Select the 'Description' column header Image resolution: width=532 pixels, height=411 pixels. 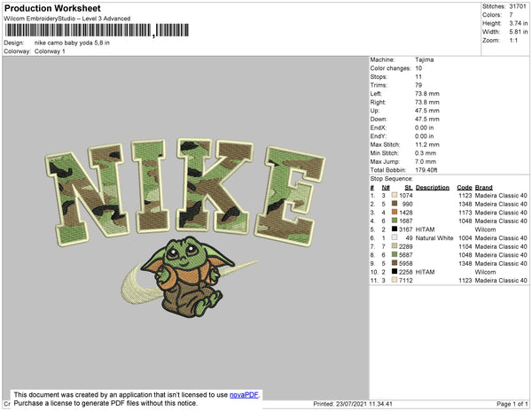(x=433, y=188)
